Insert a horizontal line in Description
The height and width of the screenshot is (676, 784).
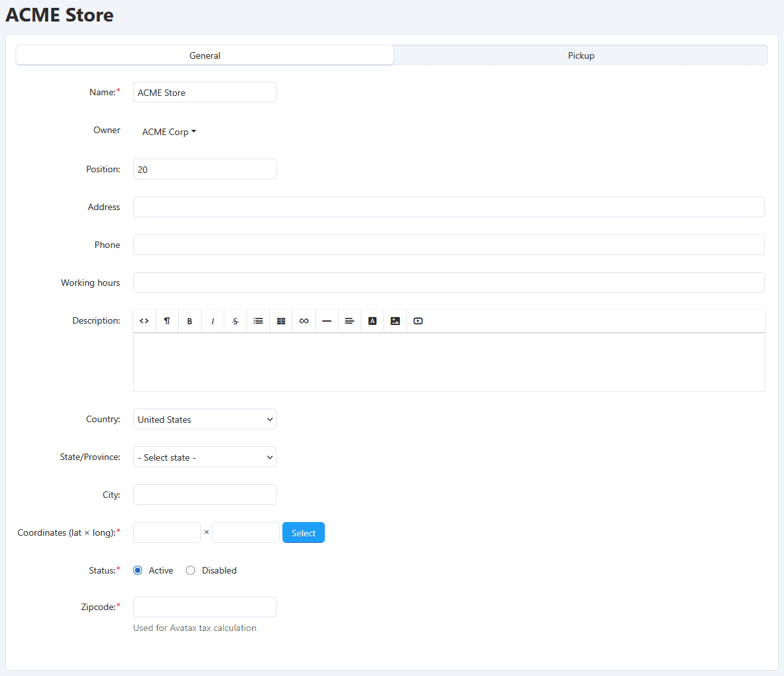[x=327, y=321]
